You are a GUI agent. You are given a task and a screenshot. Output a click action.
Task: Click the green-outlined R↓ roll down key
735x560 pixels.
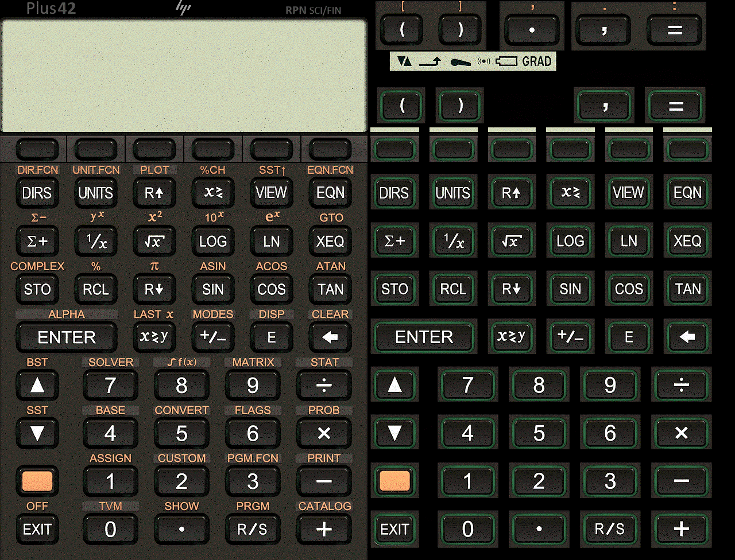[x=512, y=289]
